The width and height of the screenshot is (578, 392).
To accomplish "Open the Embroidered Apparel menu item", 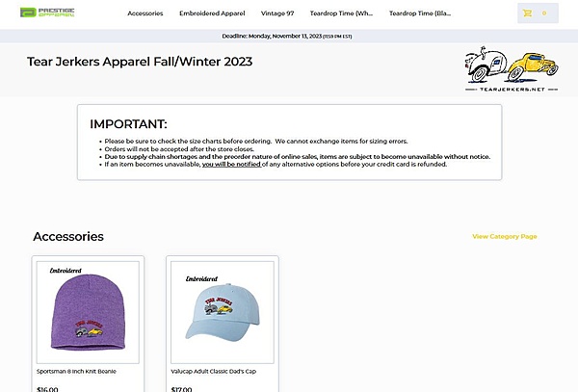I will tap(212, 13).
